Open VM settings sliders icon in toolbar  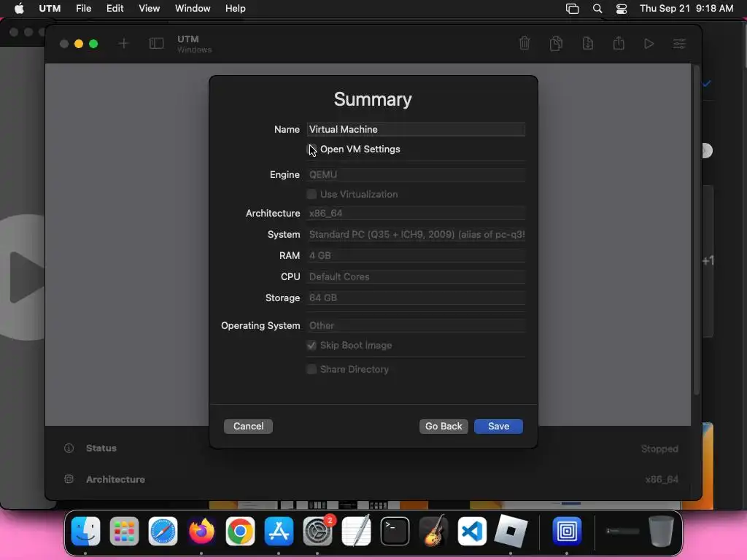679,44
